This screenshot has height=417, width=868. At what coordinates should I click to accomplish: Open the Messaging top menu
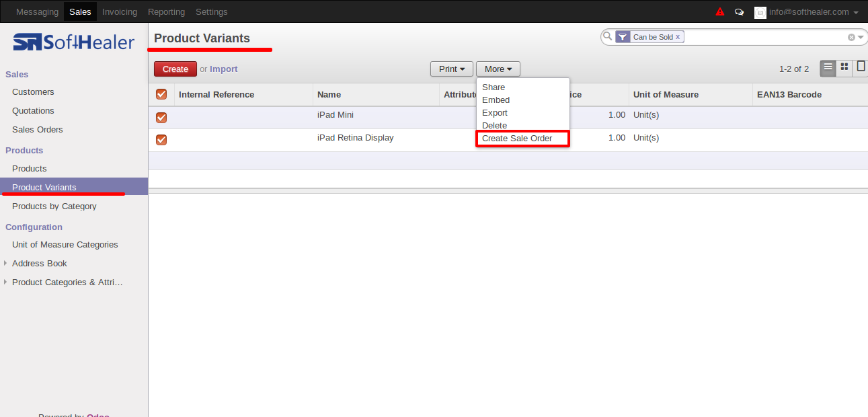[x=37, y=11]
